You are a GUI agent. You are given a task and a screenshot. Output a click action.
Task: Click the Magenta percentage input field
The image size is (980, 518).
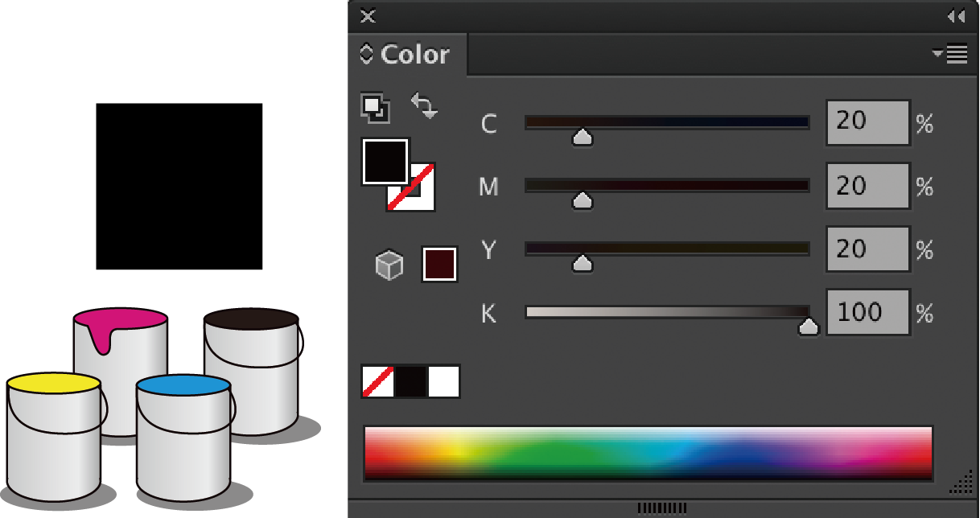tap(867, 187)
